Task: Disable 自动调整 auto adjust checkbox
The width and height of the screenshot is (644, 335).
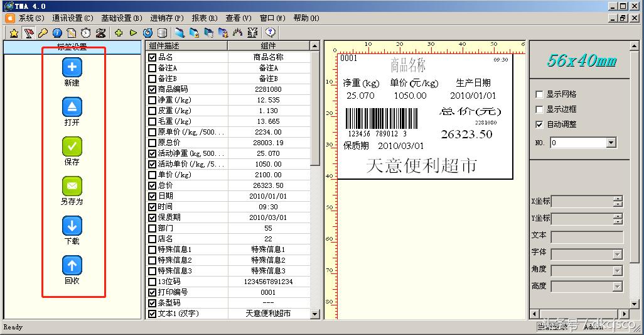Action: coord(539,124)
